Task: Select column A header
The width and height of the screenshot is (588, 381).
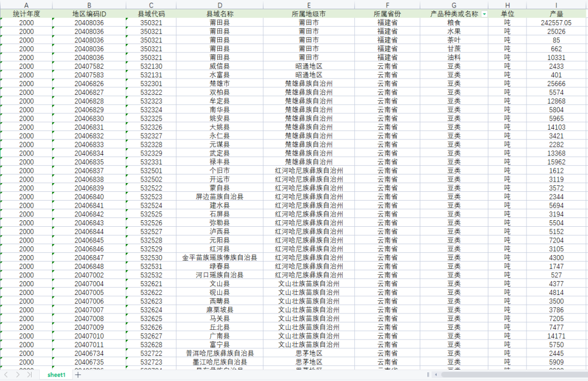Action: click(x=26, y=5)
